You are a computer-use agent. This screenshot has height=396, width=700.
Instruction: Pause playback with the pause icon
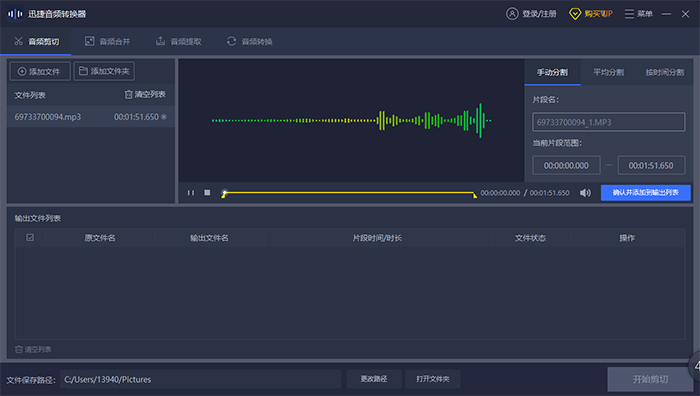click(191, 193)
